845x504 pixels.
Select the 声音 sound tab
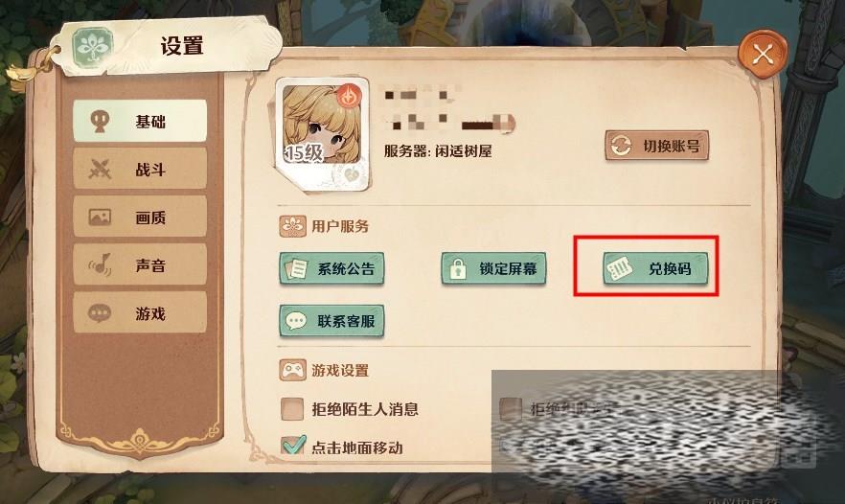click(140, 264)
